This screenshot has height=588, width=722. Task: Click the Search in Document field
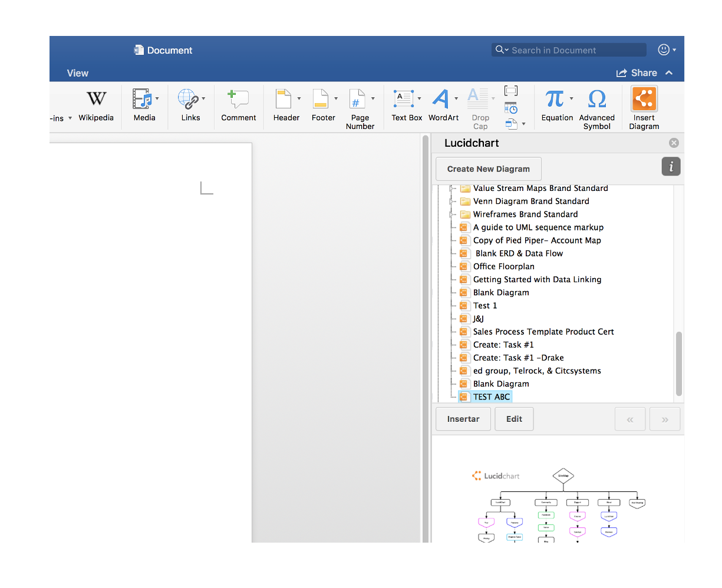point(569,50)
